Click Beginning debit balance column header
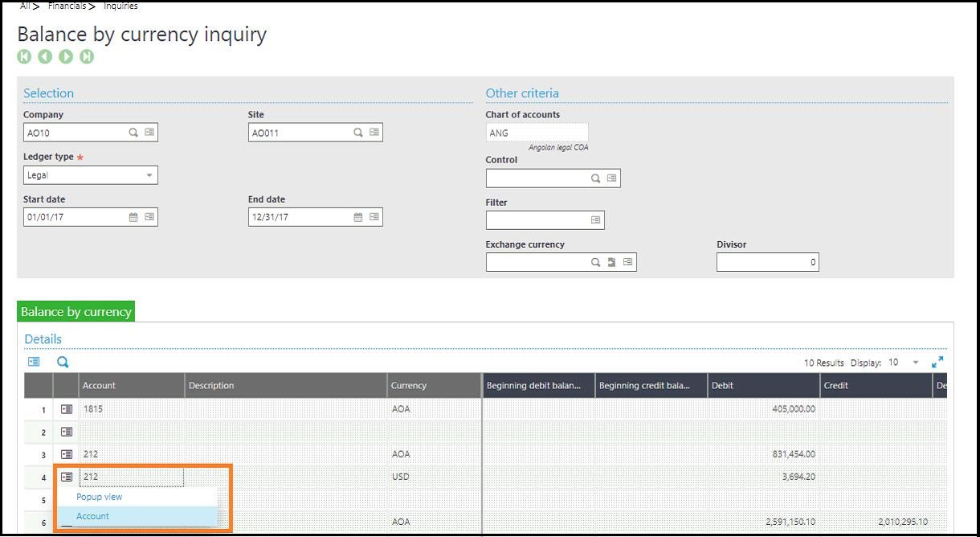Screen dimensions: 980x537 point(539,386)
